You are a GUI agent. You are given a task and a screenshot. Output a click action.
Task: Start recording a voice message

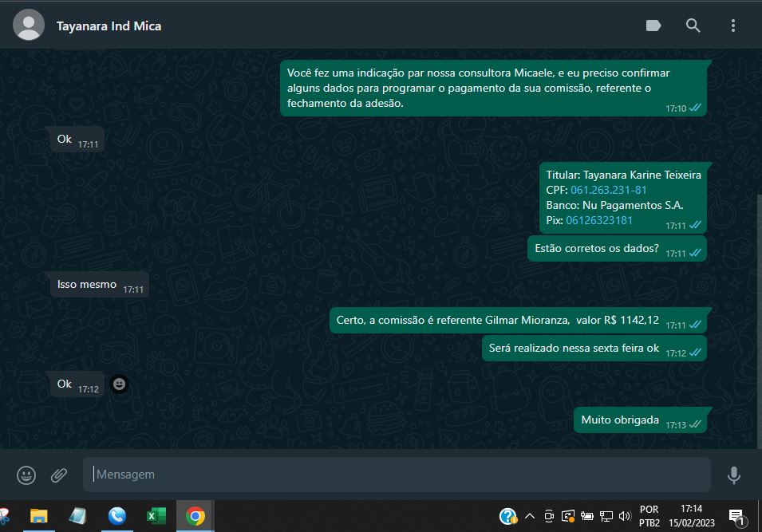[733, 475]
